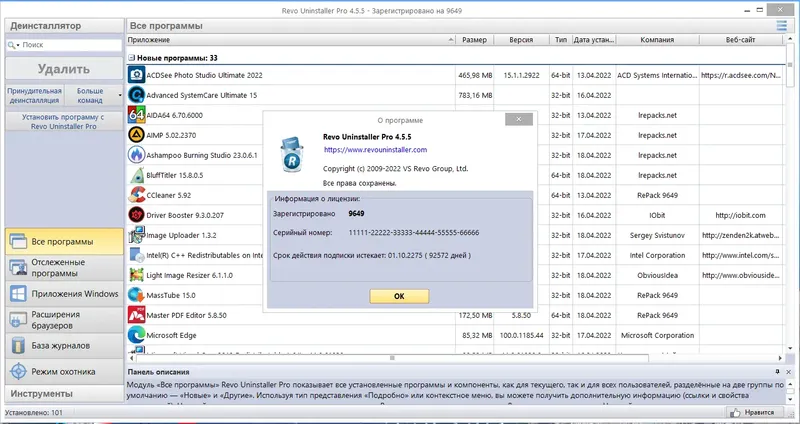Screen dimensions: 800x424
Task: Click the Master PDF Editor icon
Action: 136,315
